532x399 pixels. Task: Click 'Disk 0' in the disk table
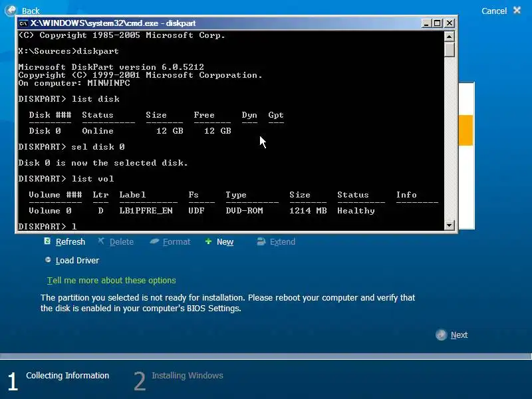click(45, 131)
